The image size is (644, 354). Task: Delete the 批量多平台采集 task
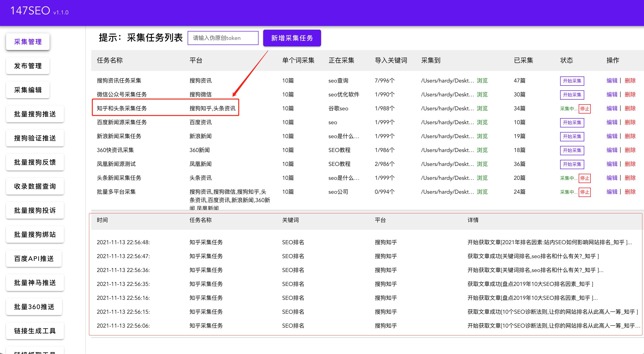[x=630, y=192]
